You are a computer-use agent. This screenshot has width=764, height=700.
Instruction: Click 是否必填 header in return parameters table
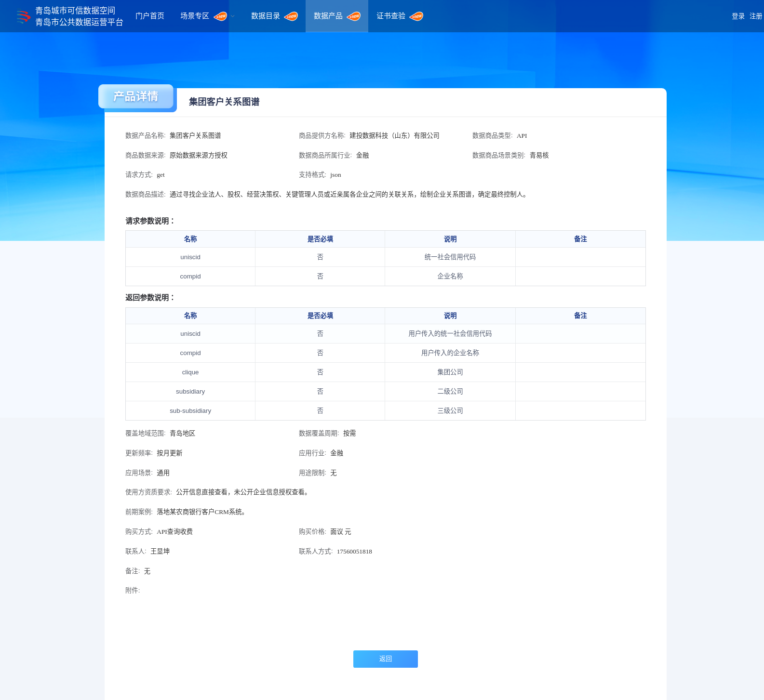click(321, 316)
